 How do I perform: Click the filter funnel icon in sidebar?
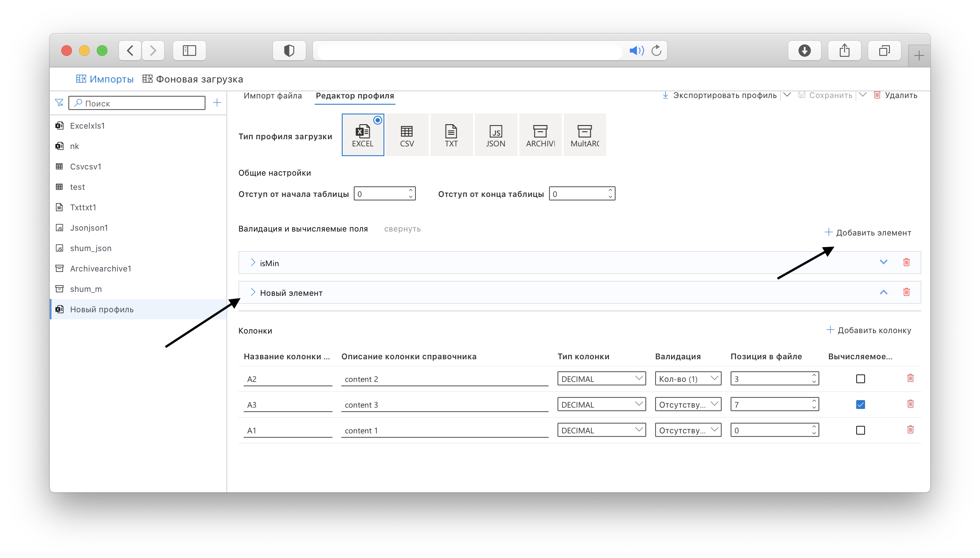(x=59, y=103)
